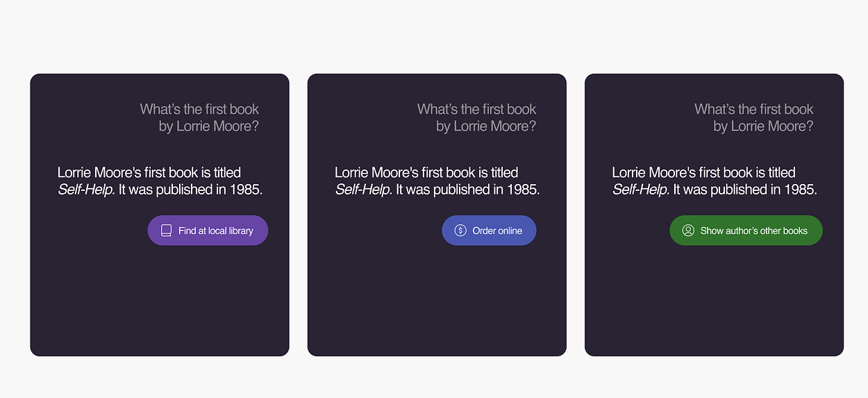Click the italic Self-Help title above Order online
The image size is (868, 398).
(363, 190)
